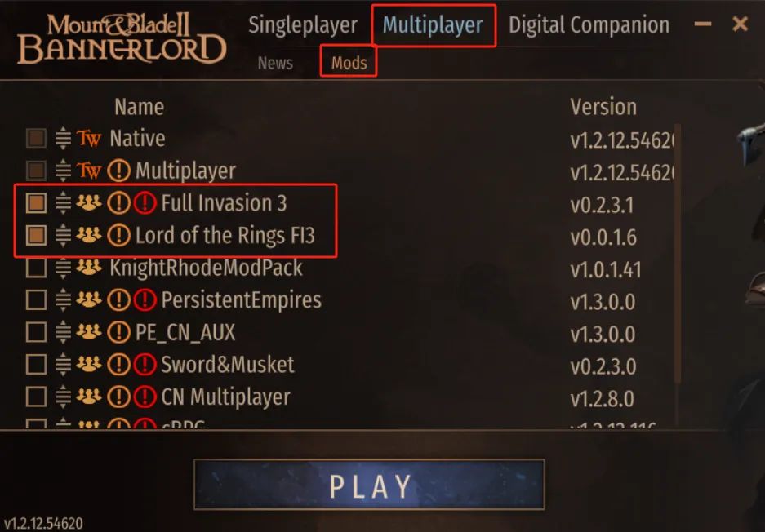This screenshot has height=532, width=765.
Task: Uncheck the Full Invasion 3 checkbox
Action: coord(36,203)
